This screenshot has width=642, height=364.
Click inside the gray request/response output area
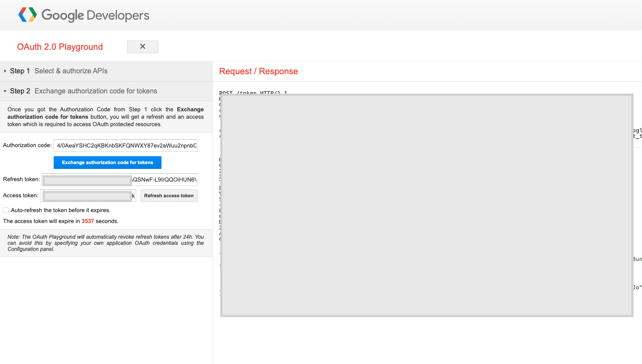(x=426, y=205)
